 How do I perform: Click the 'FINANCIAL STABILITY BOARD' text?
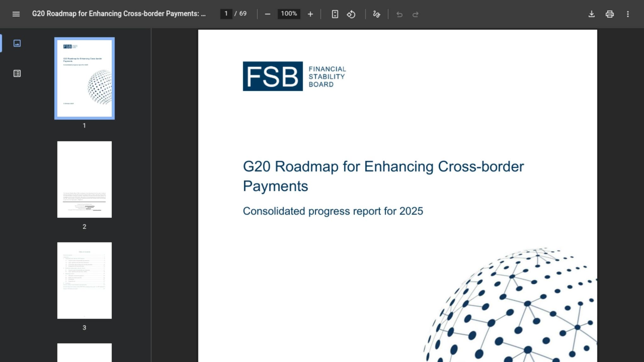327,77
